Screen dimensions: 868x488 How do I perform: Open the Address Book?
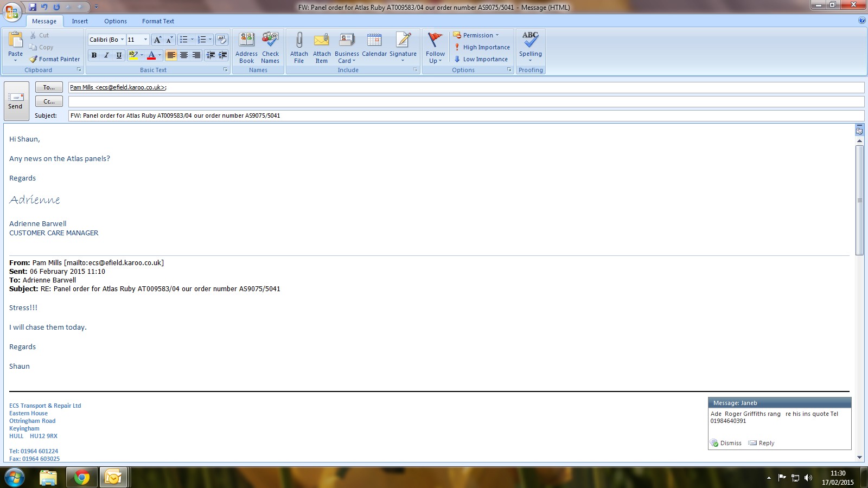coord(247,48)
